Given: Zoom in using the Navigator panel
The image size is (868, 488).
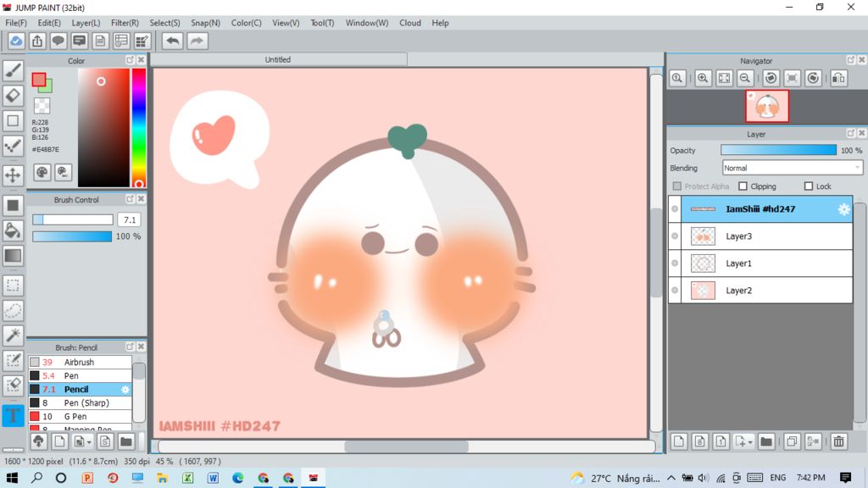Looking at the screenshot, I should (703, 78).
